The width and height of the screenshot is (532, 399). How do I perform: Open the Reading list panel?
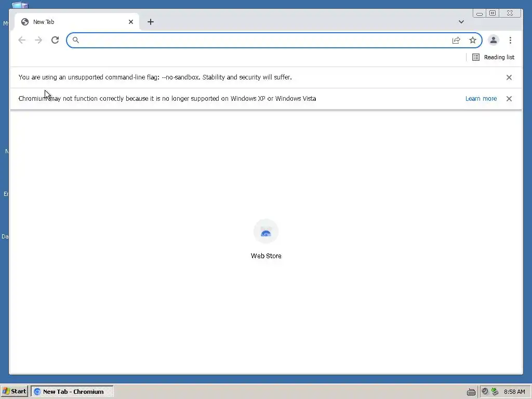pyautogui.click(x=494, y=57)
